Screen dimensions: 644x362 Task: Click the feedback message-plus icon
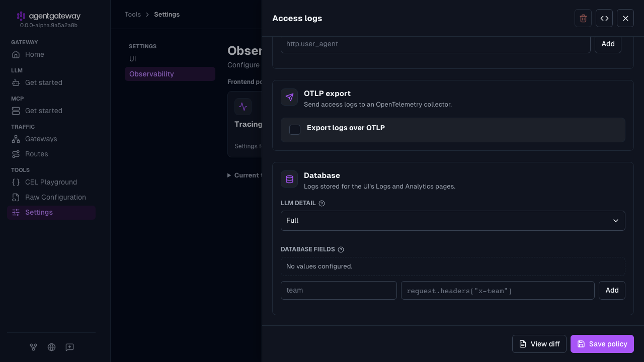point(69,347)
